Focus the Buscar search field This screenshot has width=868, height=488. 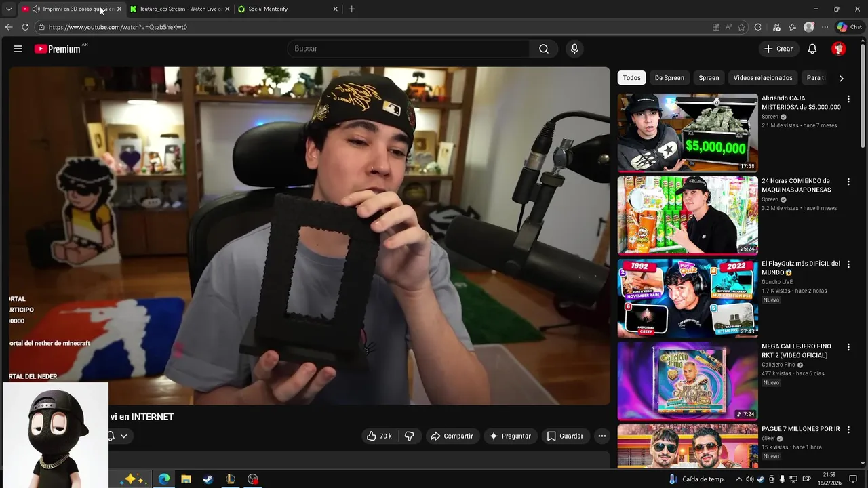click(408, 49)
